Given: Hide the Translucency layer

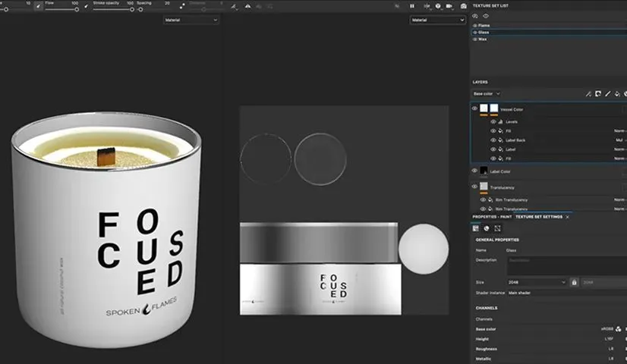Looking at the screenshot, I should pos(474,187).
